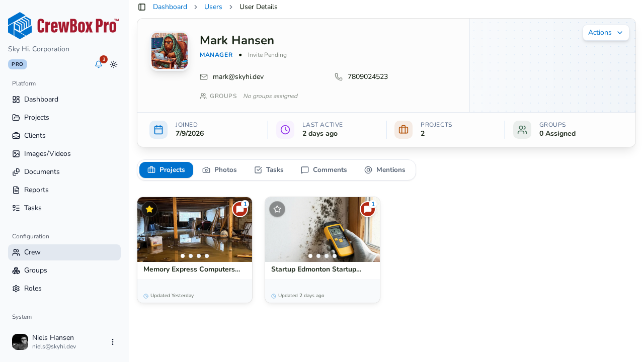Switch to the Photos tab
The image size is (644, 362).
click(x=219, y=170)
